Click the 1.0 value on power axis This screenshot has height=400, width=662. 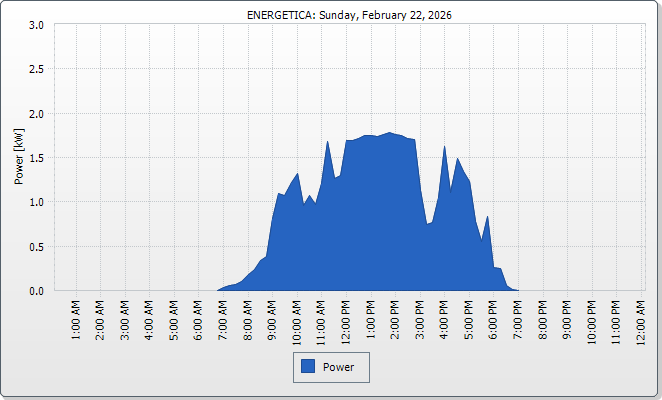tap(35, 202)
